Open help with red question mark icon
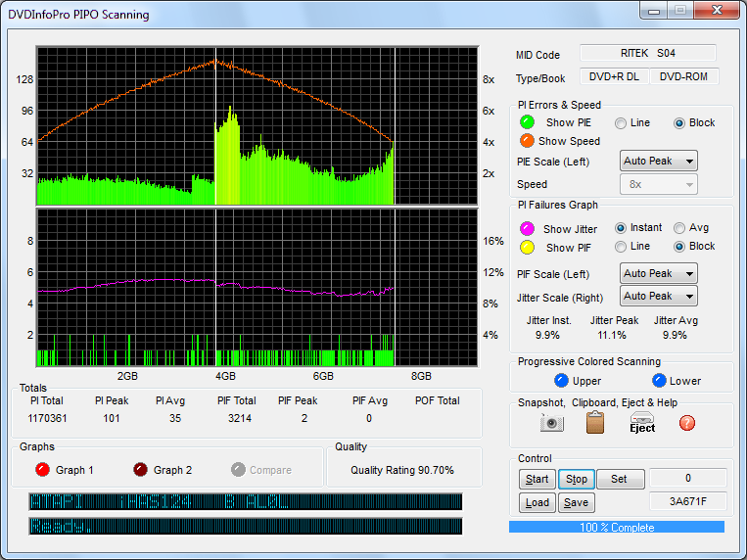The height and width of the screenshot is (560, 747). pyautogui.click(x=687, y=423)
